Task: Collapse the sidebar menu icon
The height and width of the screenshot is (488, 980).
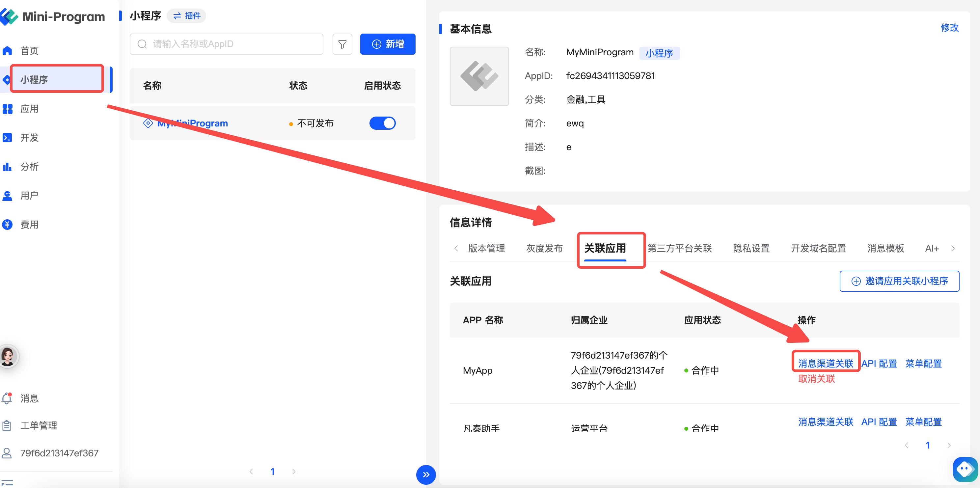Action: [x=7, y=482]
